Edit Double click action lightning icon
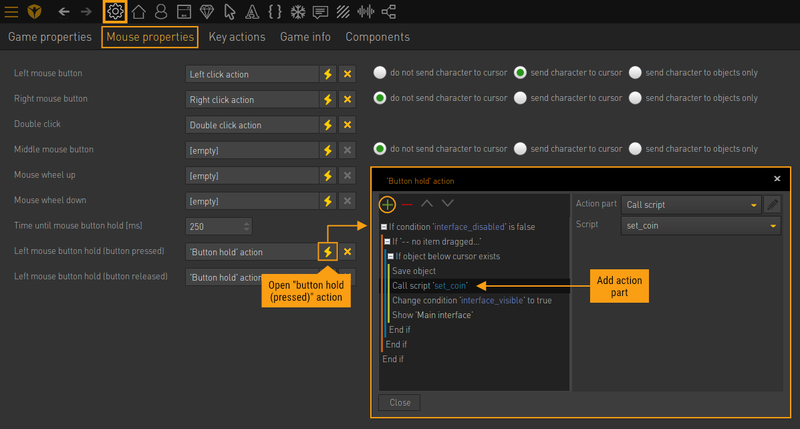Screen dimensions: 800x429 328,125
